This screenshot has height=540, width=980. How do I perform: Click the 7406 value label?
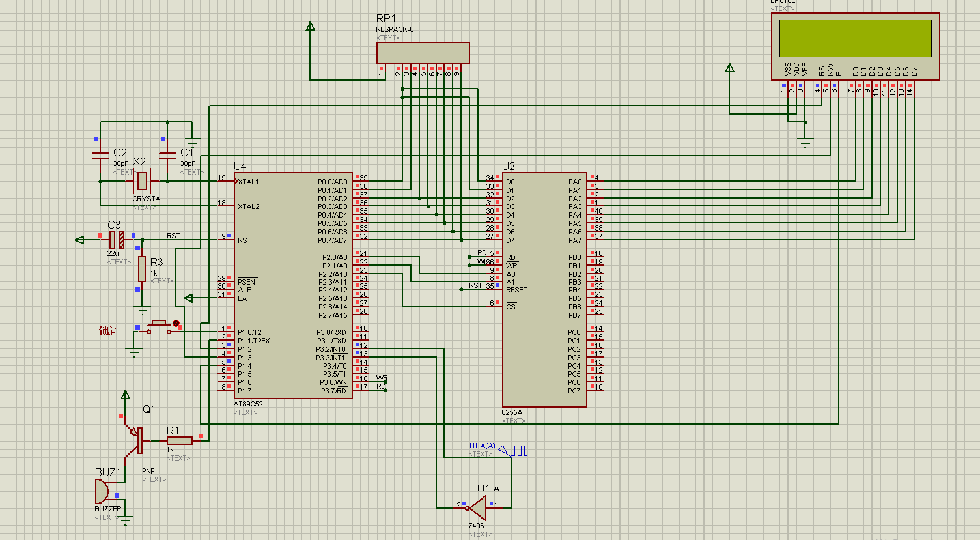pos(476,526)
